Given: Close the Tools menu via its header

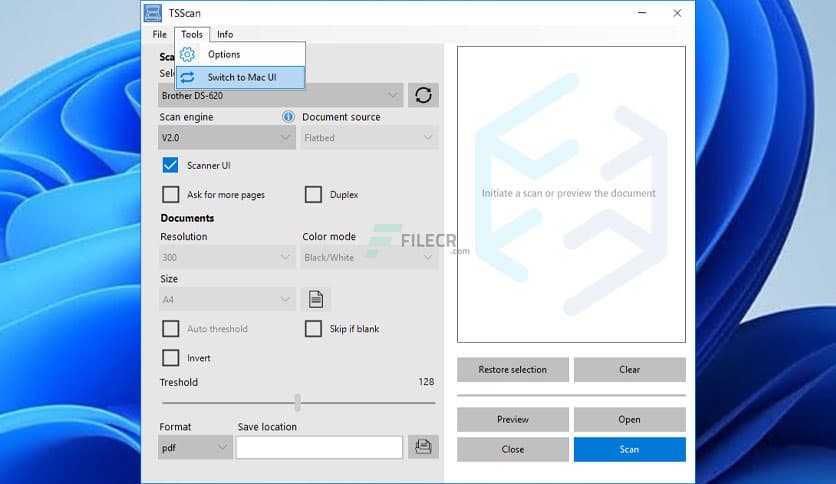Looking at the screenshot, I should click(x=192, y=34).
